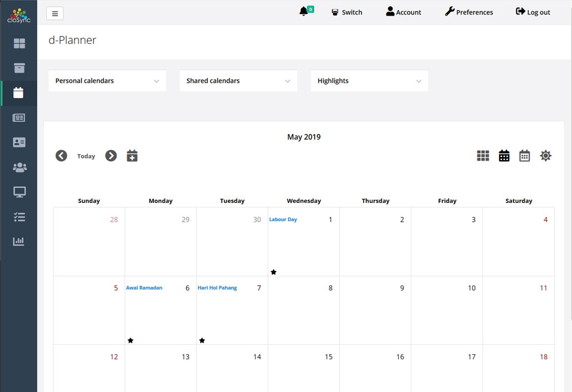Go to previous month arrow

61,156
